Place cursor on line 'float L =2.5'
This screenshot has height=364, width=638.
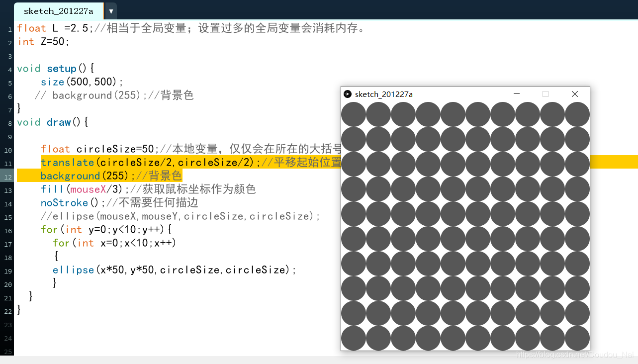click(191, 28)
